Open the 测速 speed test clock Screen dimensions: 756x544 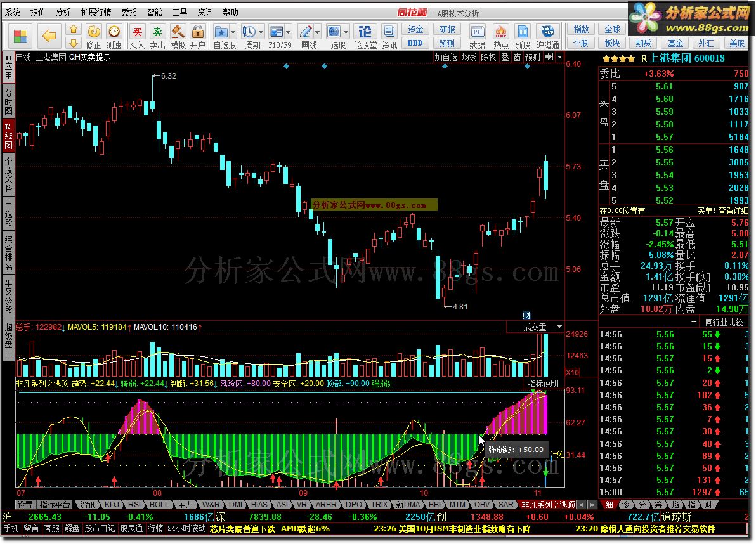point(114,37)
